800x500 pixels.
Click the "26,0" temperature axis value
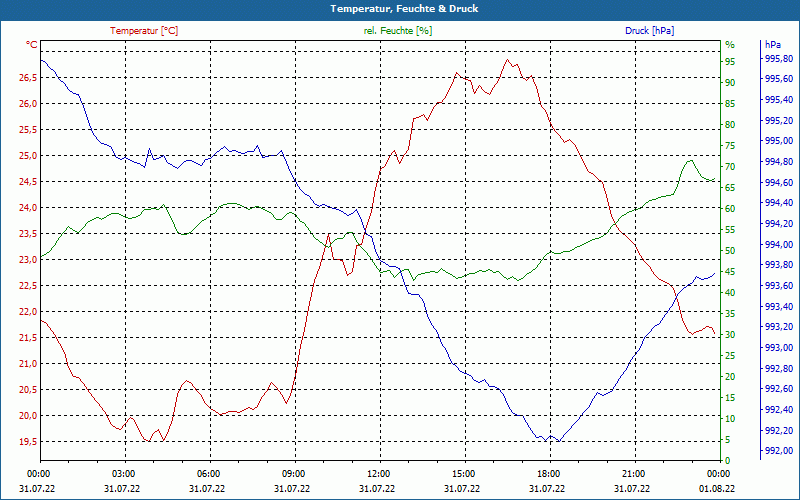click(28, 104)
